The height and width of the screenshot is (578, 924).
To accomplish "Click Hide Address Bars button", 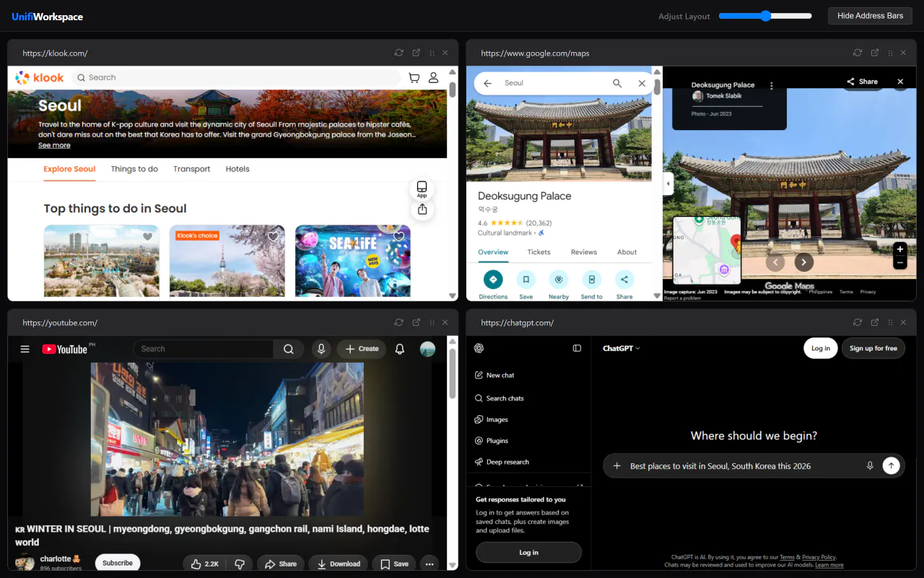I will pyautogui.click(x=870, y=16).
